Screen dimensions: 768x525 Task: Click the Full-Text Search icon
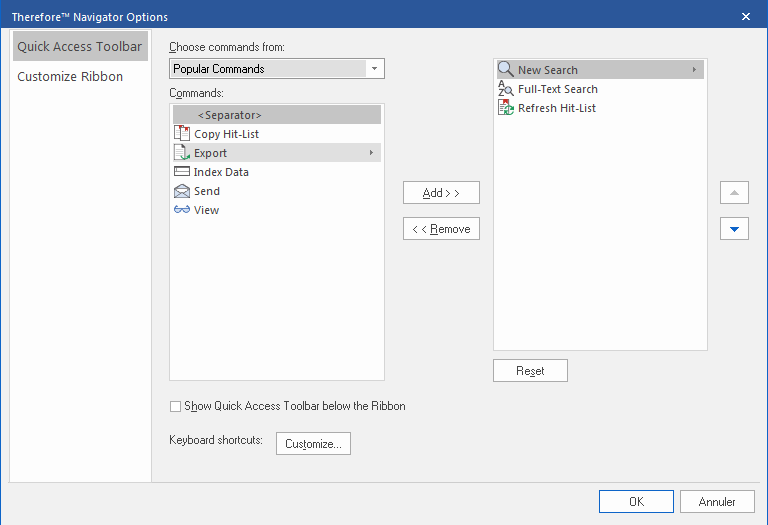click(505, 89)
